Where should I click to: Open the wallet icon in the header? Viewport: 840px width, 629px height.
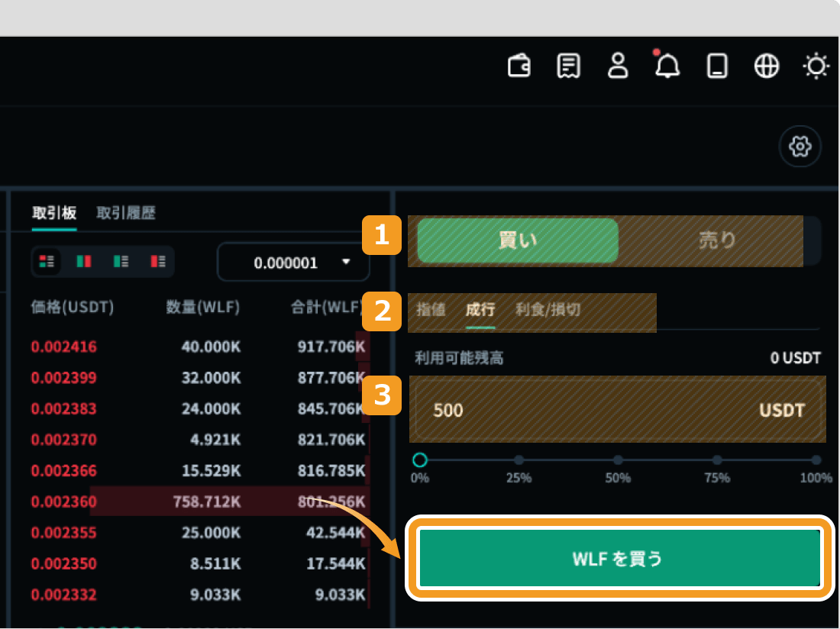(x=519, y=66)
